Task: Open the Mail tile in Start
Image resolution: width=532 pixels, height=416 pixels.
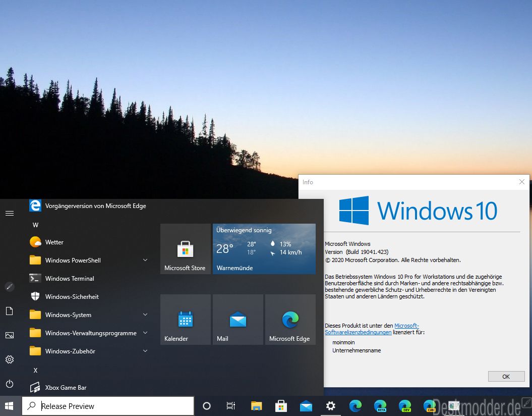Action: pos(238,320)
